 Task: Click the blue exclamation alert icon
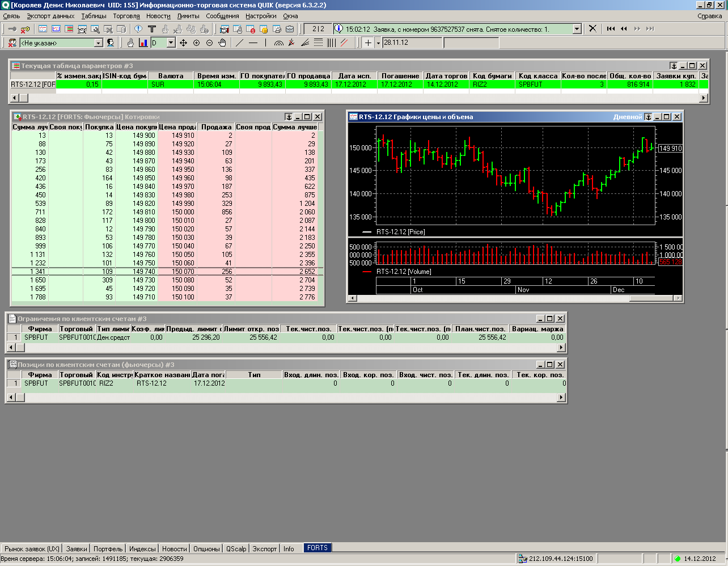[x=138, y=29]
